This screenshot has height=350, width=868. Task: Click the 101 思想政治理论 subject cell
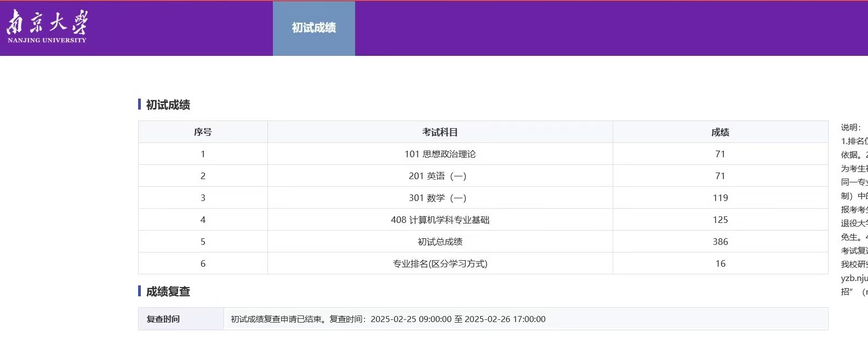click(439, 154)
